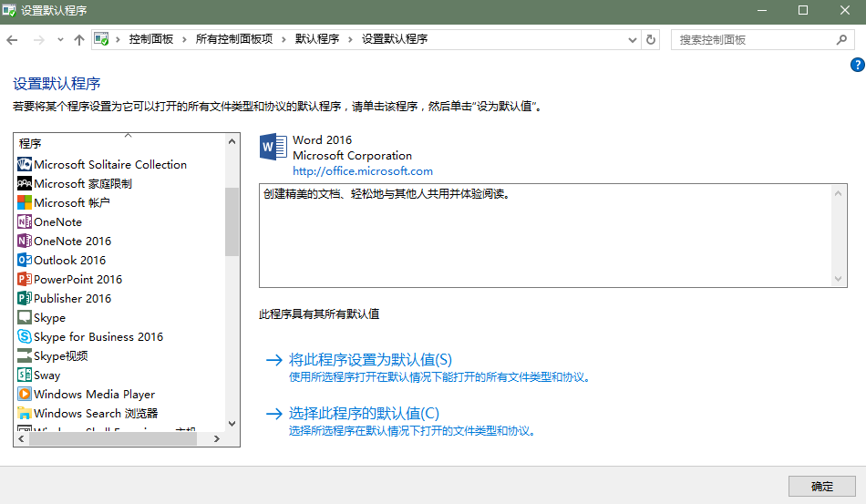Click the Sway icon

pos(25,375)
